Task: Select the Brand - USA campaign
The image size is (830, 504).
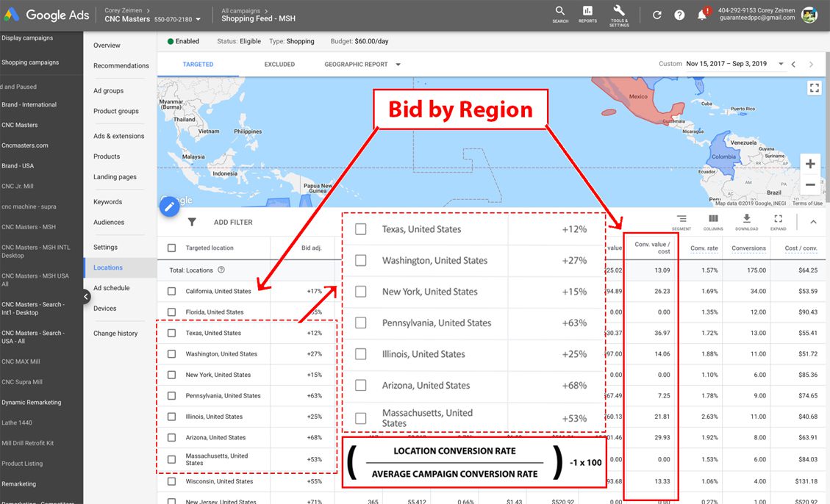Action: tap(18, 166)
